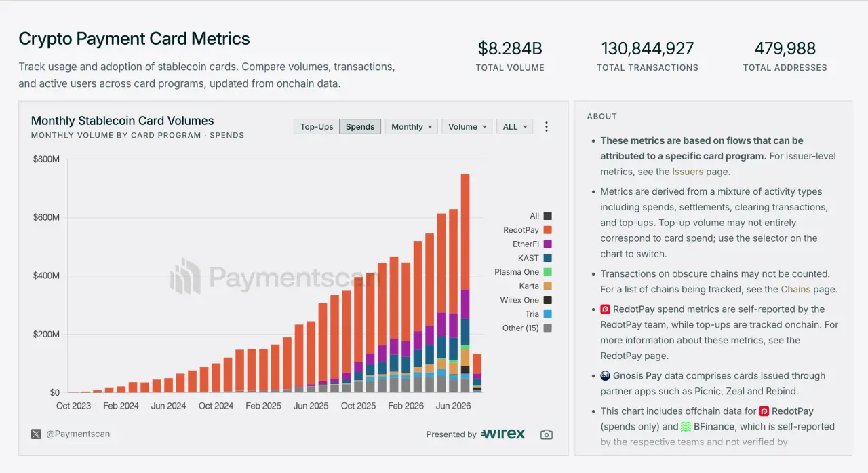
Task: Click the Oct 2024 x-axis label
Action: (x=216, y=406)
